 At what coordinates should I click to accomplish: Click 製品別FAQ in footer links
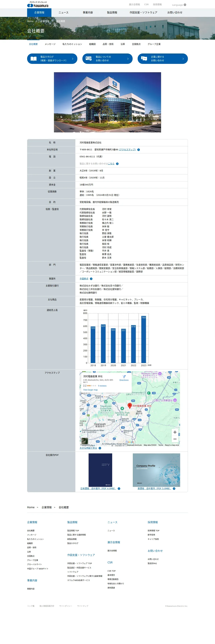coord(152,563)
